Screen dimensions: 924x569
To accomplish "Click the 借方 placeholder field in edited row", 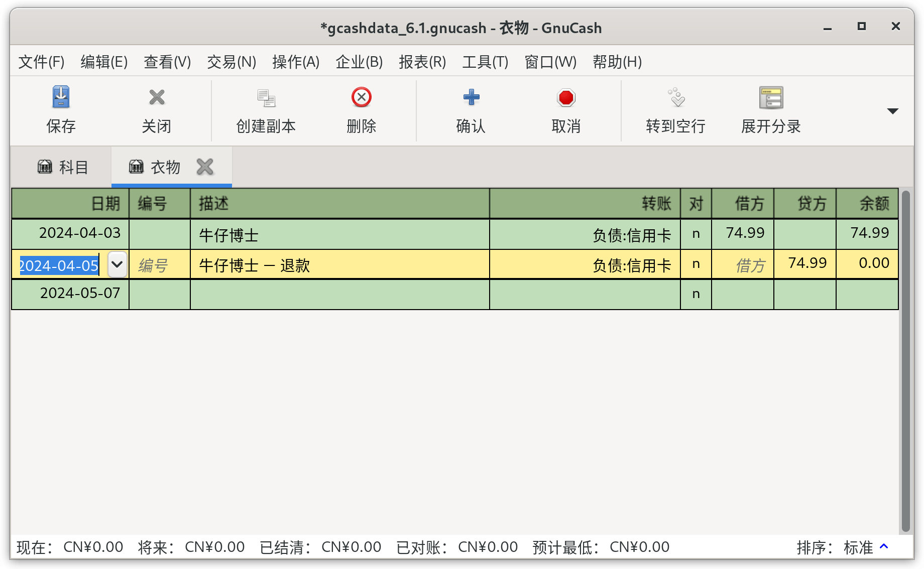I will (x=742, y=264).
